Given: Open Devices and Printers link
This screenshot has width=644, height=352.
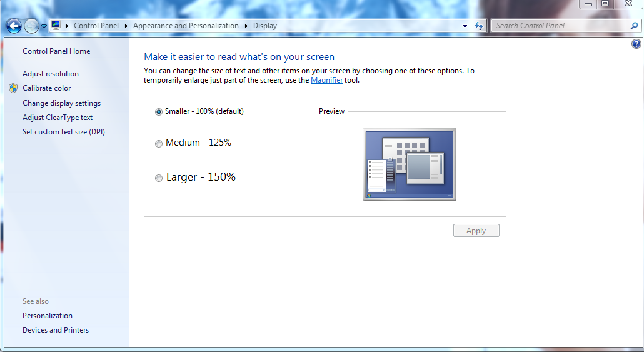Looking at the screenshot, I should pos(56,330).
